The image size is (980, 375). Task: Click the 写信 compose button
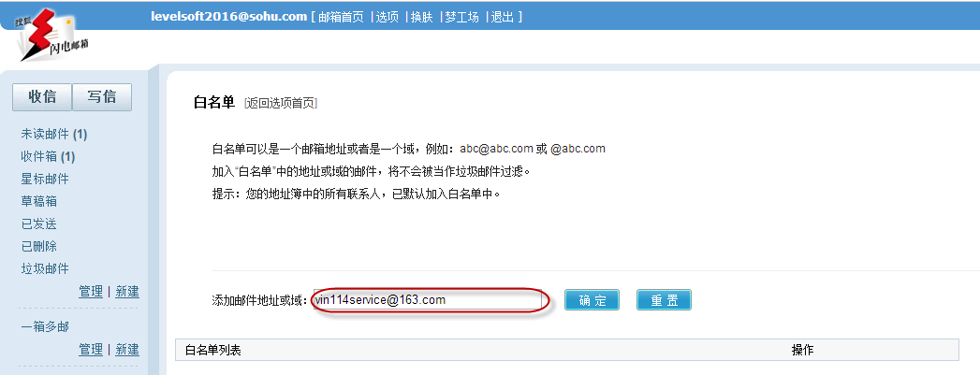102,96
